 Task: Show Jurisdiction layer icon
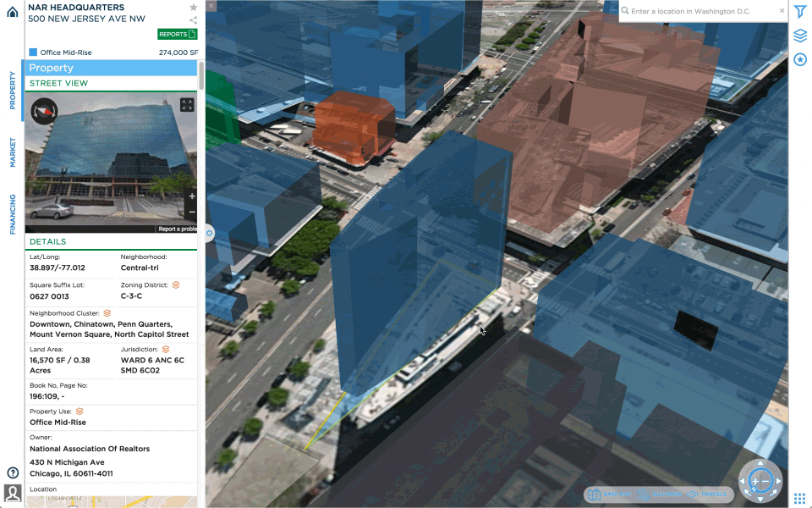coord(166,350)
